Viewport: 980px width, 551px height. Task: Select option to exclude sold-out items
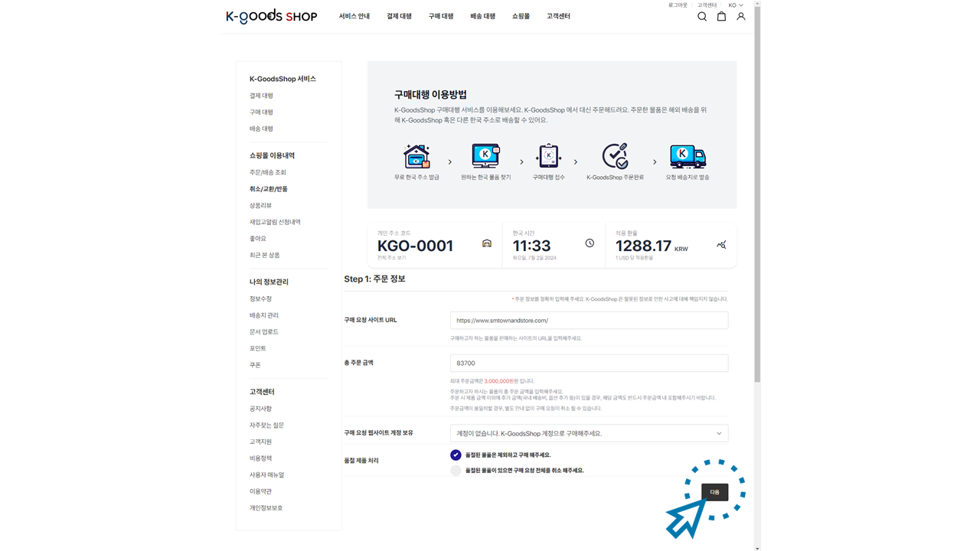[x=456, y=455]
